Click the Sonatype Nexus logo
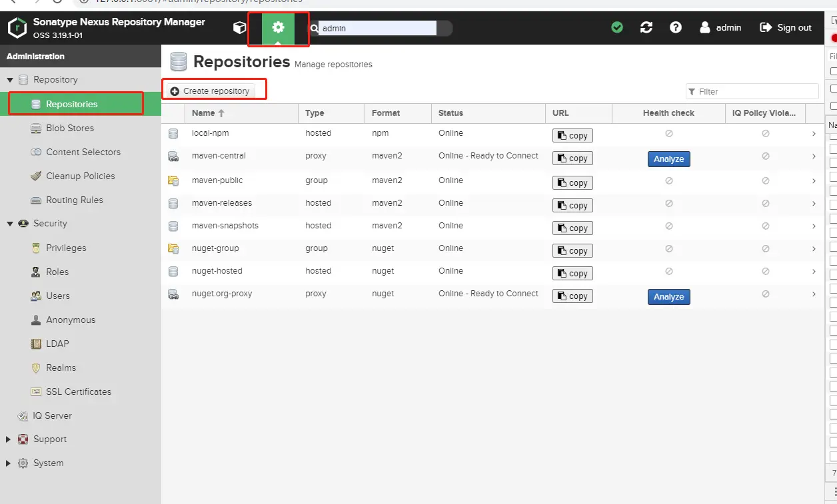Image resolution: width=837 pixels, height=504 pixels. [x=17, y=28]
